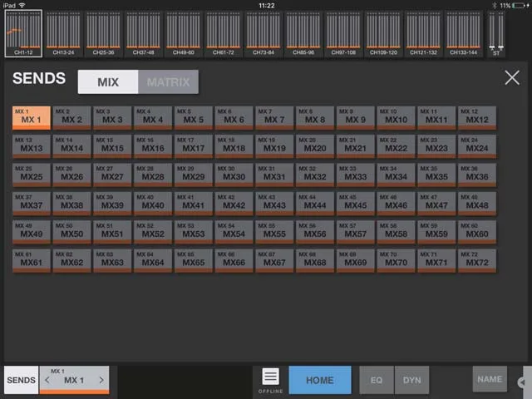Switch to the MATRIX tab
532x399 pixels.
[x=168, y=81]
